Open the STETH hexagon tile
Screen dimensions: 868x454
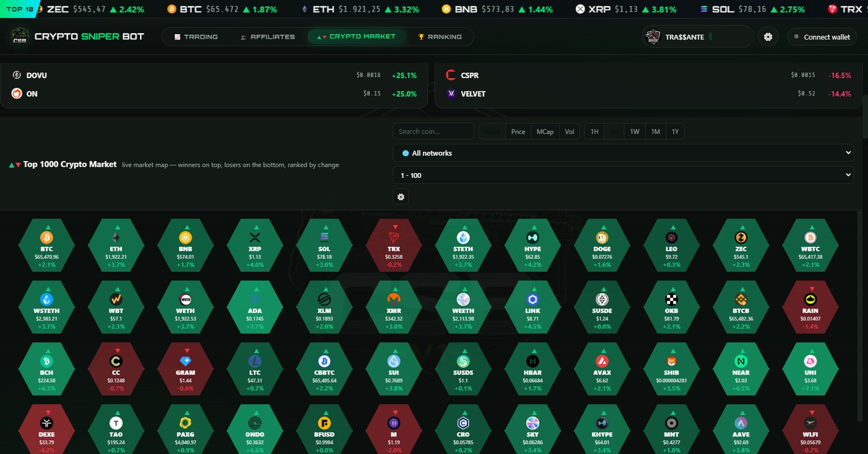click(463, 246)
